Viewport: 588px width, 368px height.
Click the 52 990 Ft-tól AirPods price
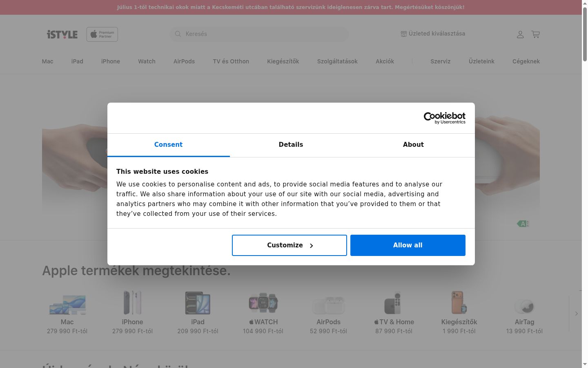[x=328, y=331]
